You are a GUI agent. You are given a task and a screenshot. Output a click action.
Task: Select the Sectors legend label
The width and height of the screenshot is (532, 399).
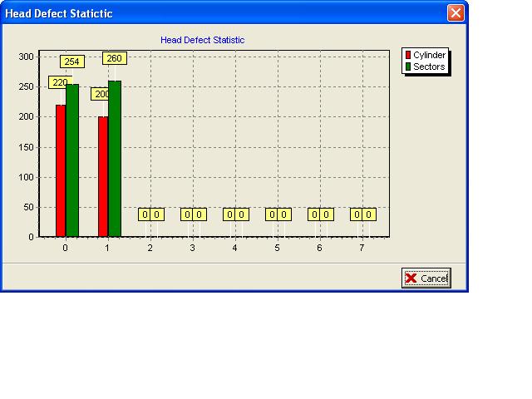click(429, 66)
